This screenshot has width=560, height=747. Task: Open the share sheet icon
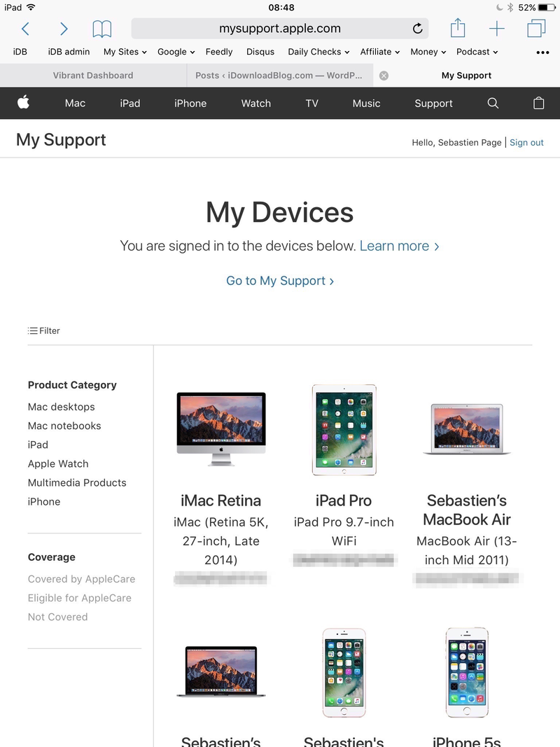[x=458, y=27]
